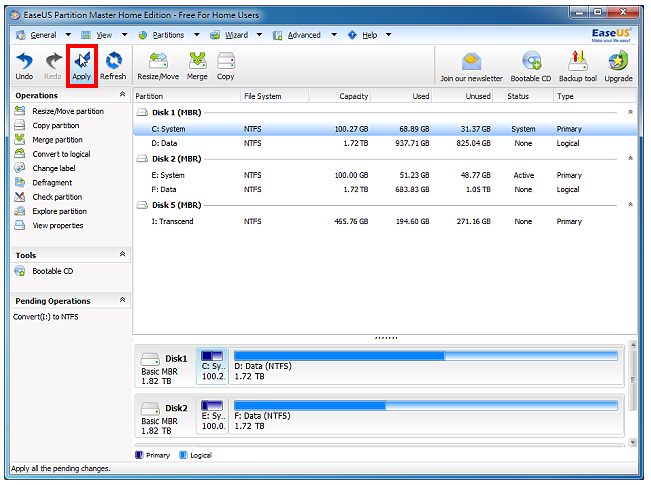Launch the Backup tool
This screenshot has height=485, width=651.
[x=578, y=67]
